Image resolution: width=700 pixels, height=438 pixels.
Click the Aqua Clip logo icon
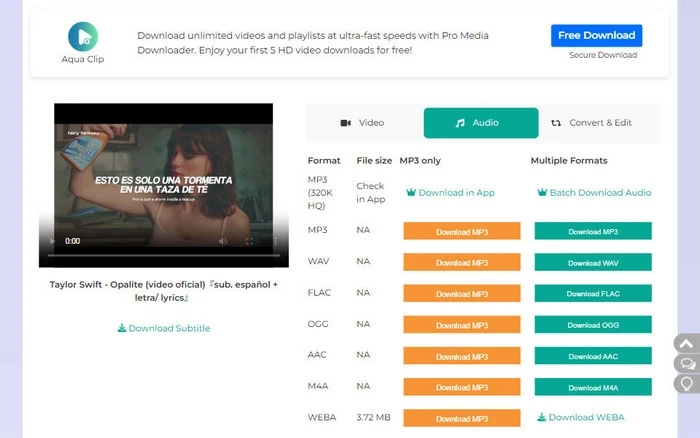click(82, 36)
